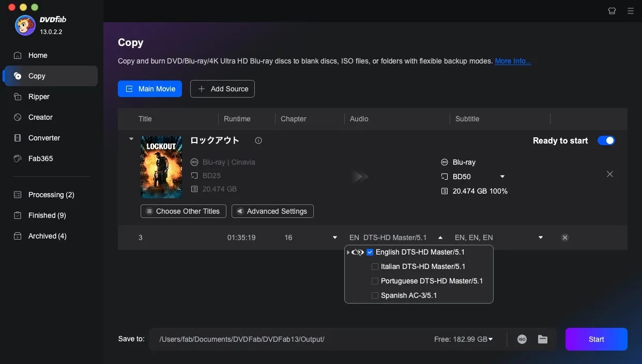Check the Italian DTS-HD Master/5.1 audio track
This screenshot has width=642, height=364.
click(375, 266)
